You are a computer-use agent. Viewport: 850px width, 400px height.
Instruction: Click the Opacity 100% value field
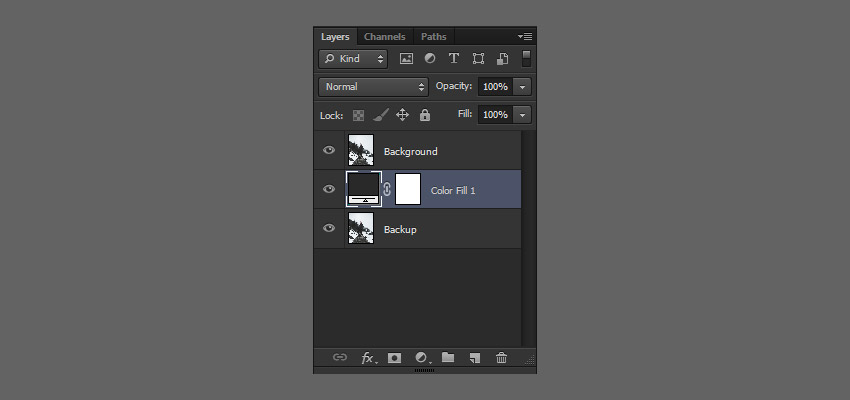coord(495,87)
